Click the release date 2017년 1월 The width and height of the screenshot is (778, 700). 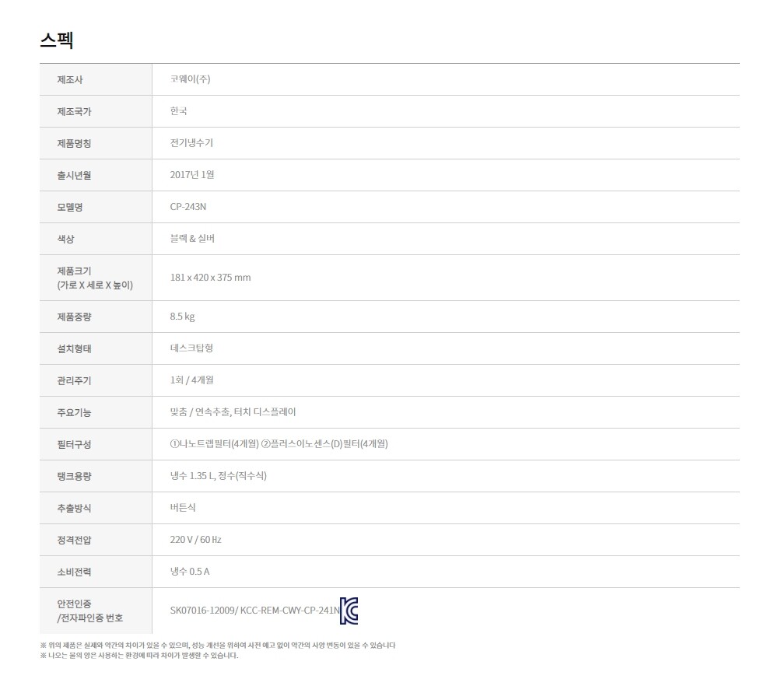[192, 175]
